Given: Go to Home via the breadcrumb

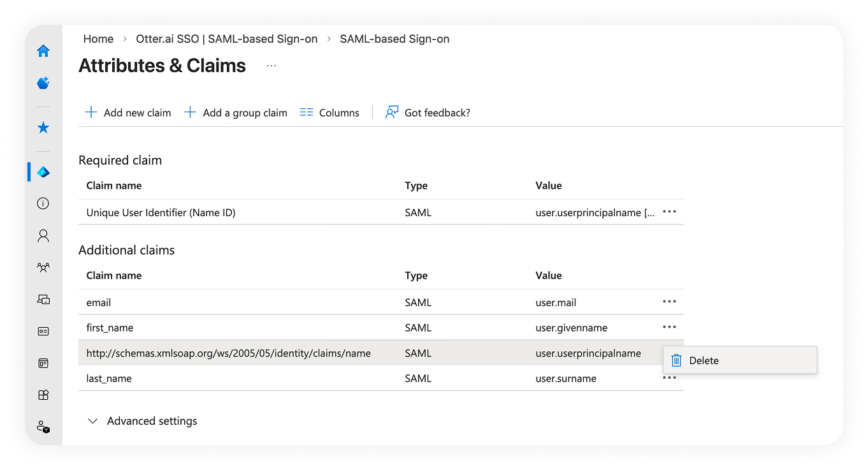Looking at the screenshot, I should pyautogui.click(x=98, y=39).
